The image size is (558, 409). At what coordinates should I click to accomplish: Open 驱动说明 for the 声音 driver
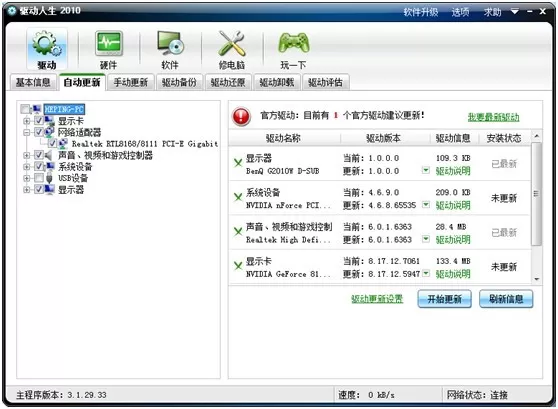(453, 240)
